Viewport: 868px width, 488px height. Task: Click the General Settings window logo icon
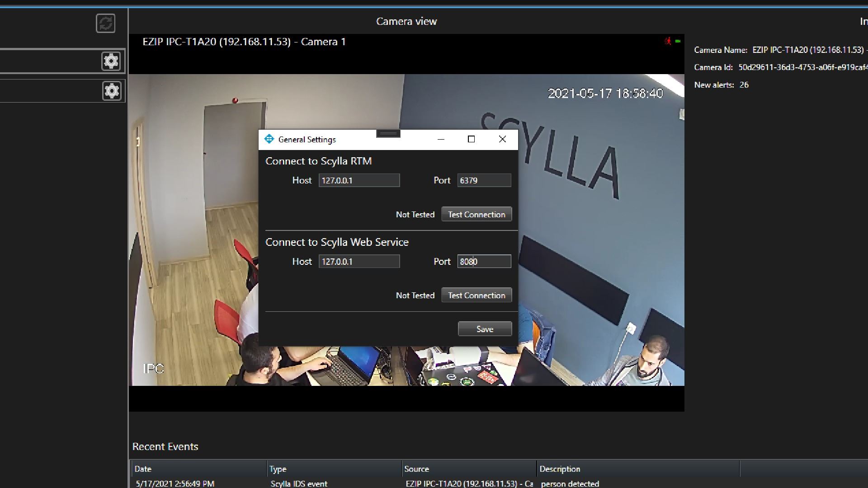tap(269, 139)
